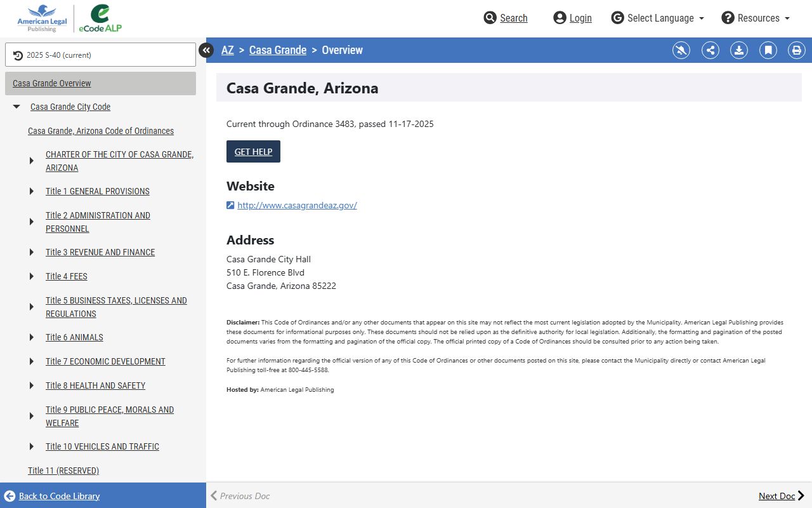Toggle the follow-changes bell icon
Viewport: 812px width, 508px height.
click(681, 50)
